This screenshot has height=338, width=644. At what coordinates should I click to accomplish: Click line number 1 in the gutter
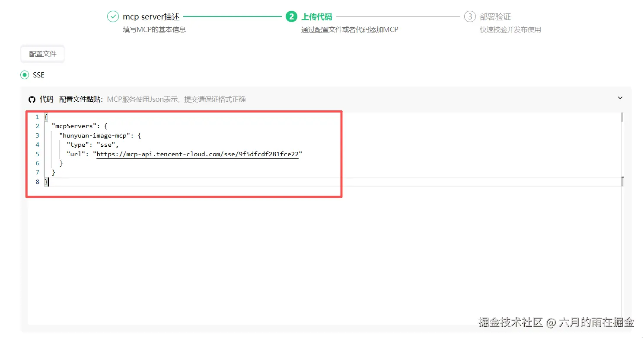point(38,117)
